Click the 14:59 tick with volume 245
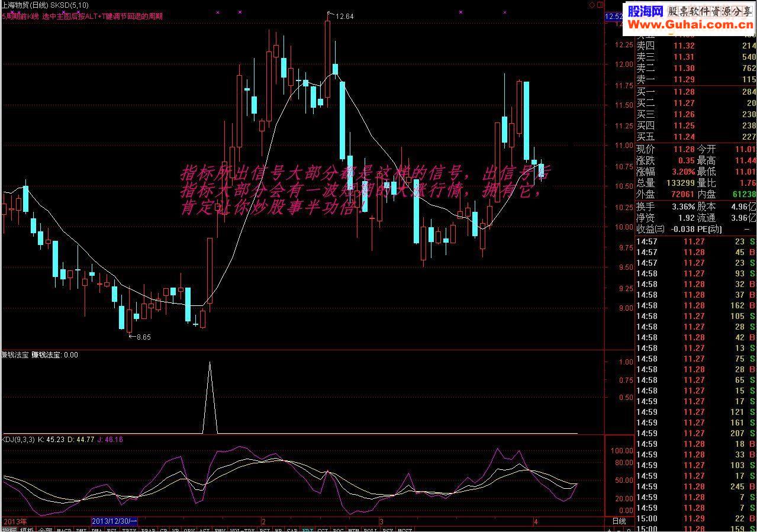Screen dimensions: 757x532 point(696,486)
